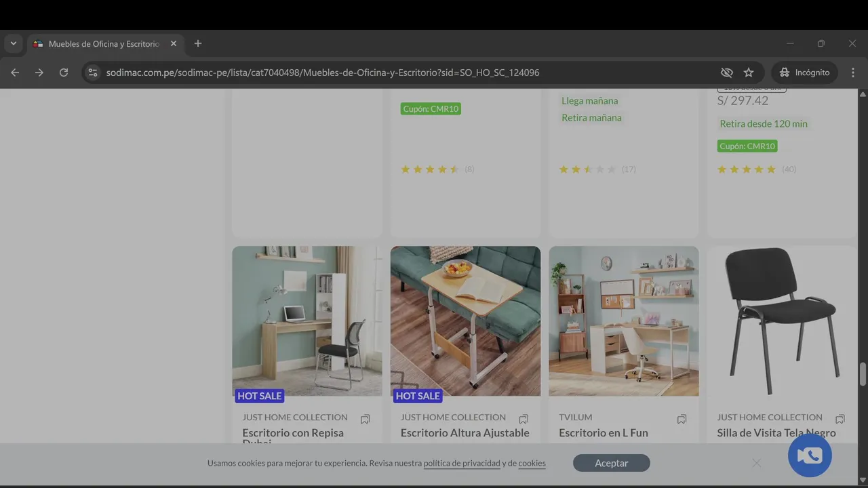Image resolution: width=868 pixels, height=488 pixels.
Task: Click the HOT SALE badge on Dubai desk
Action: tap(260, 396)
